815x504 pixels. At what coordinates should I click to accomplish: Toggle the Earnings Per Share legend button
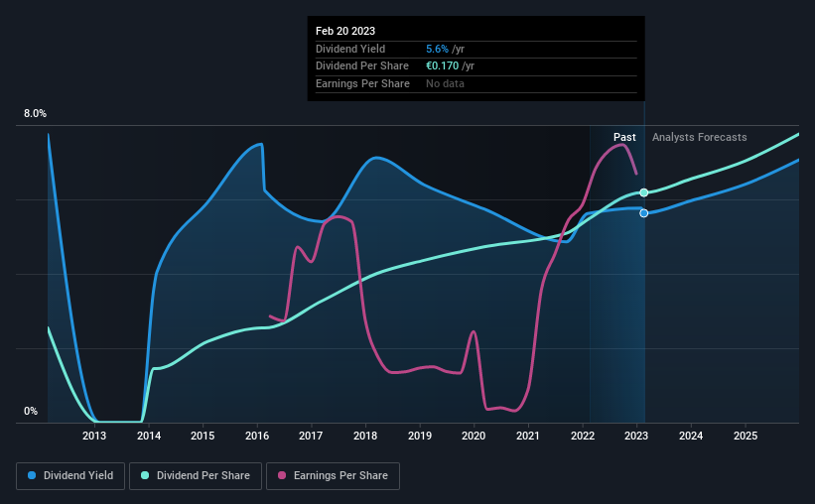[x=334, y=476]
